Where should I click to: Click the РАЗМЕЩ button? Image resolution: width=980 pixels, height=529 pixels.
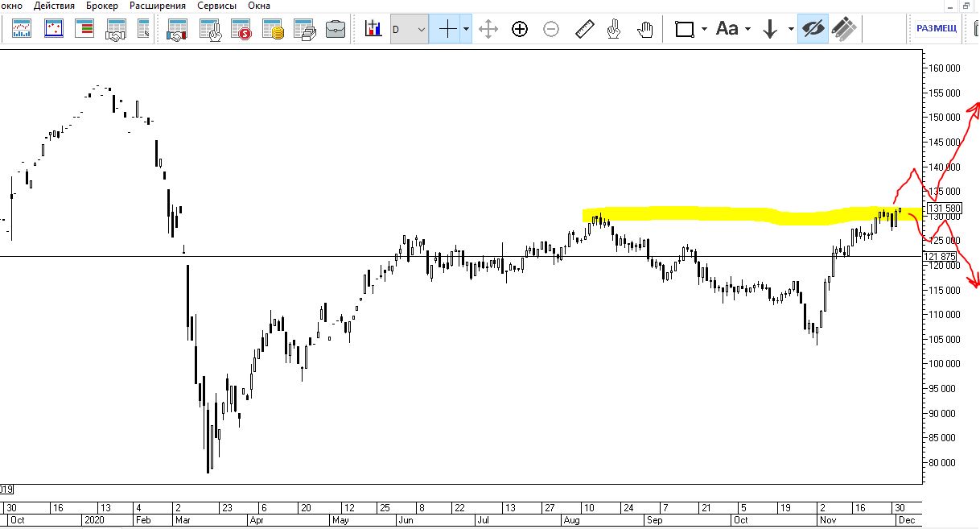coord(937,29)
